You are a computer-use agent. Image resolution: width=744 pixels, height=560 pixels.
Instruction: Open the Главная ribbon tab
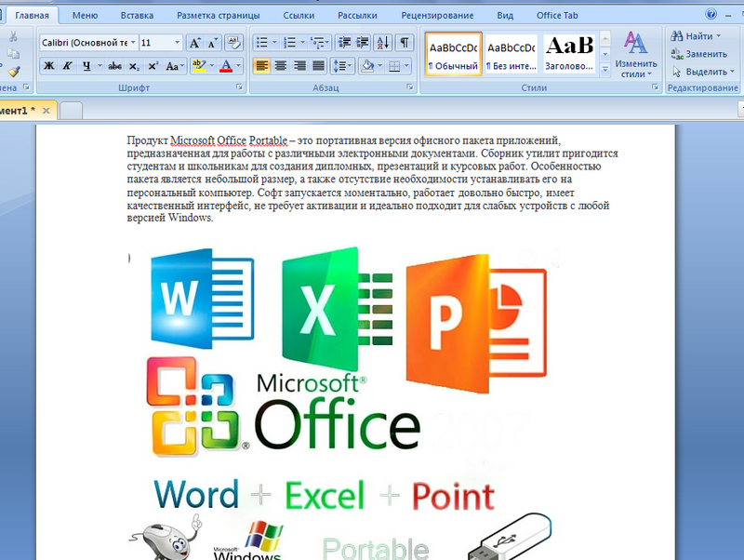tap(32, 15)
